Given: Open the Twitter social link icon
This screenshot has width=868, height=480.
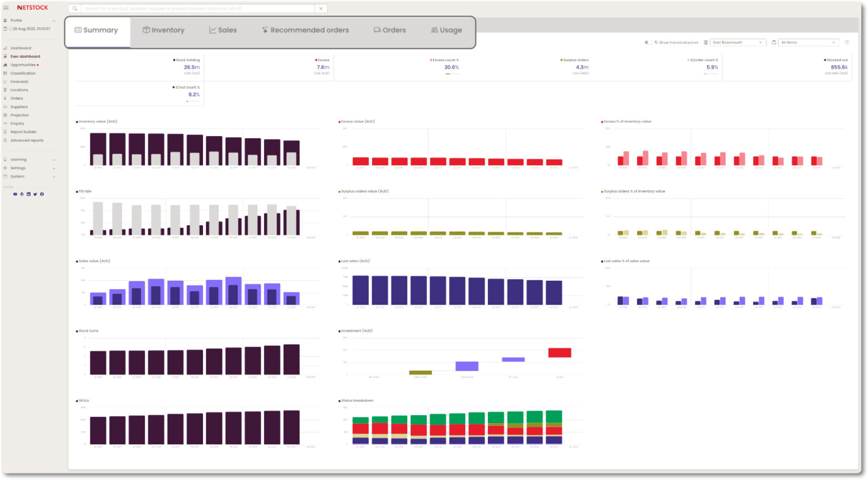Looking at the screenshot, I should click(35, 194).
